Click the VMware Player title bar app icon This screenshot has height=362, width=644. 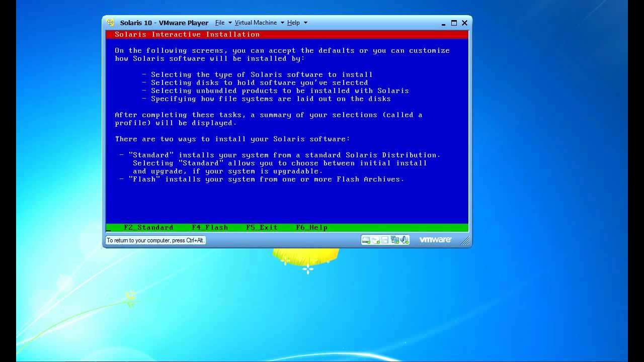point(110,23)
